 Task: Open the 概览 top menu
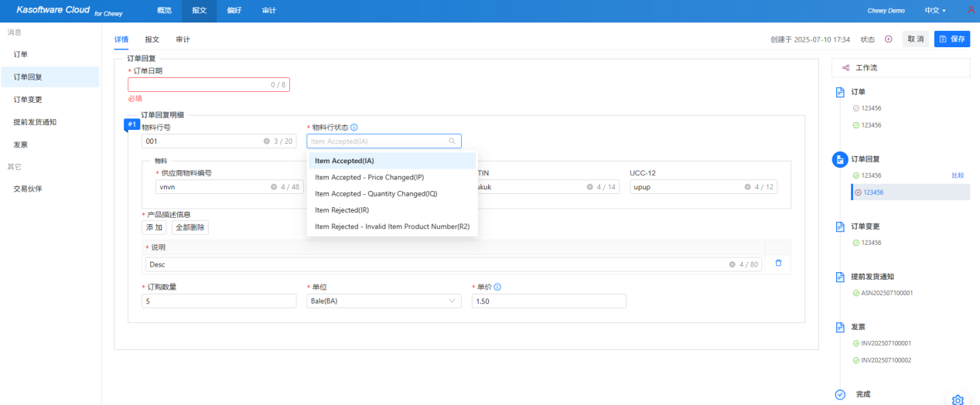click(x=164, y=11)
